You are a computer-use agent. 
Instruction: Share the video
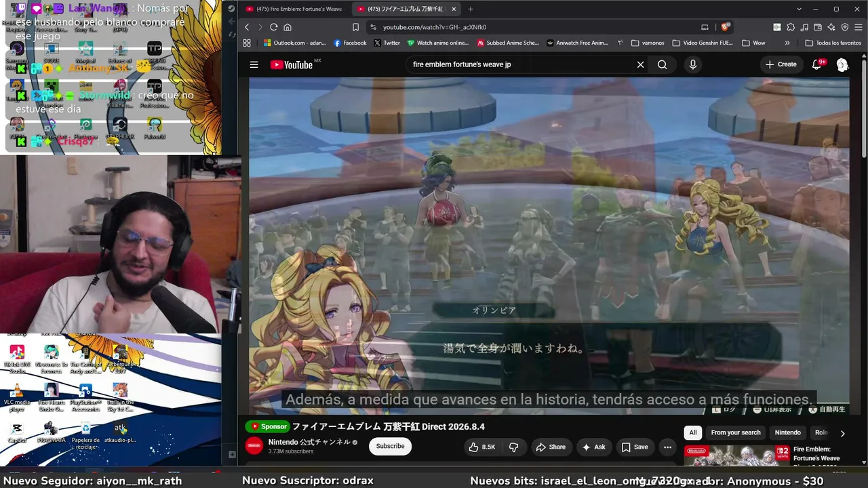click(550, 447)
